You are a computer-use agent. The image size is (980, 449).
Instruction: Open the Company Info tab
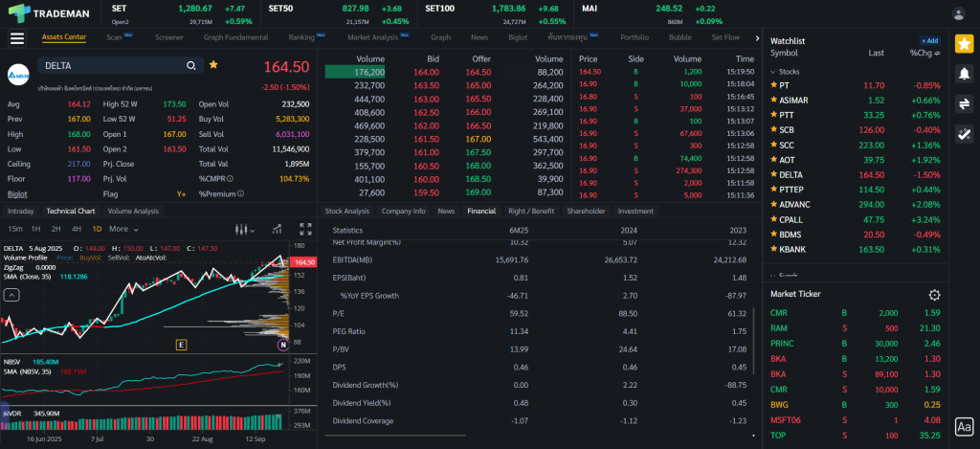click(403, 212)
